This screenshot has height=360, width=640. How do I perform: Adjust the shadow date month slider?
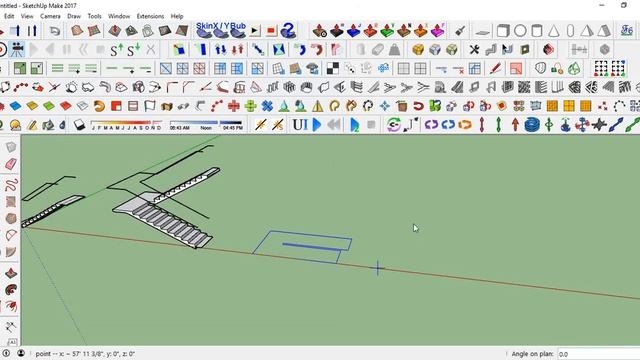pos(126,125)
